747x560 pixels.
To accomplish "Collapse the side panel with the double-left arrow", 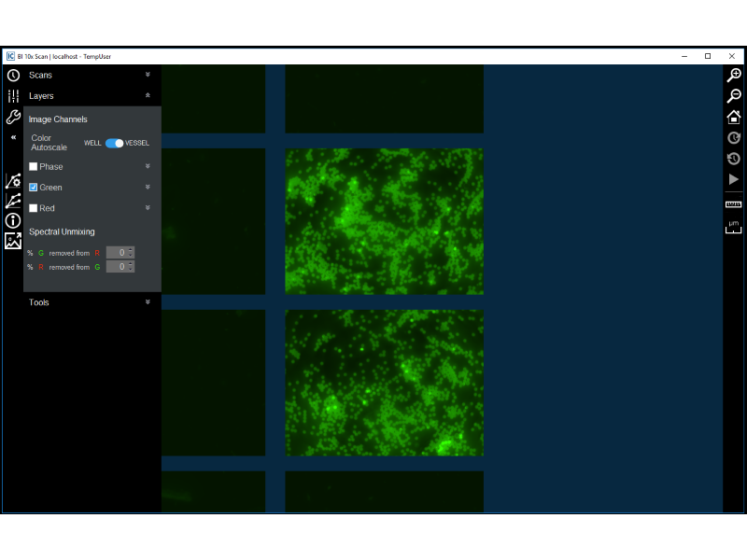I will tap(13, 137).
